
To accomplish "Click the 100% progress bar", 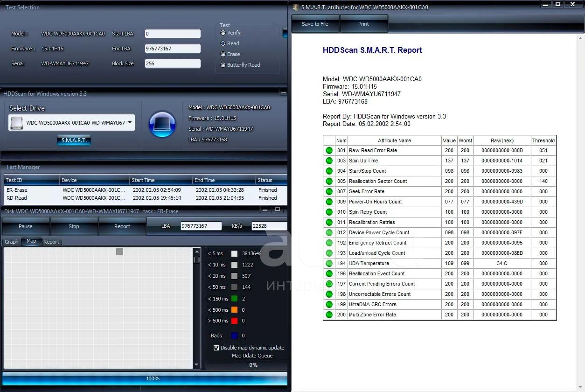I will [x=145, y=378].
